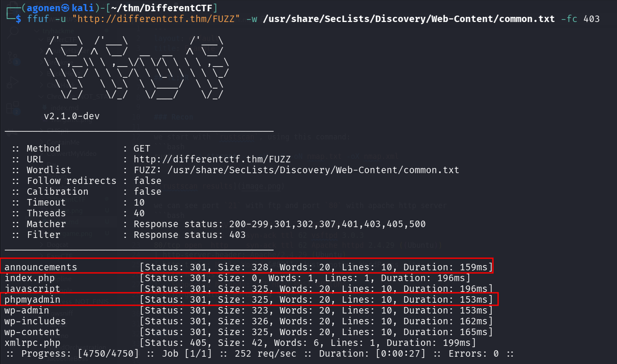Open the faint Source Control icon with badge
The width and height of the screenshot is (617, 364).
13,59
